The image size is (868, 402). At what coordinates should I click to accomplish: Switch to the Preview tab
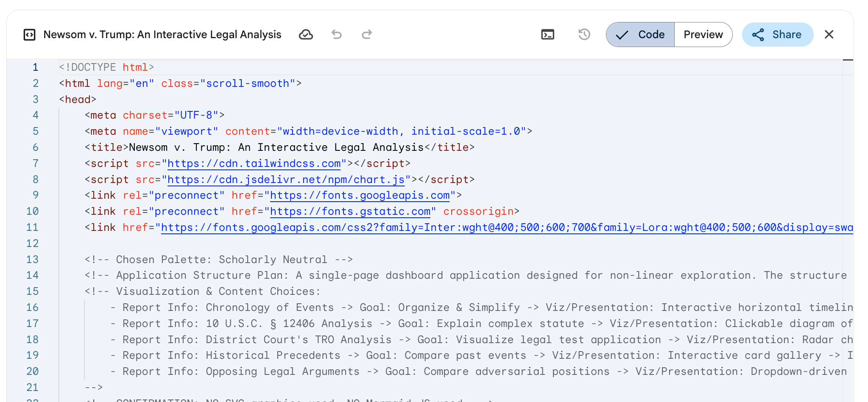[703, 35]
